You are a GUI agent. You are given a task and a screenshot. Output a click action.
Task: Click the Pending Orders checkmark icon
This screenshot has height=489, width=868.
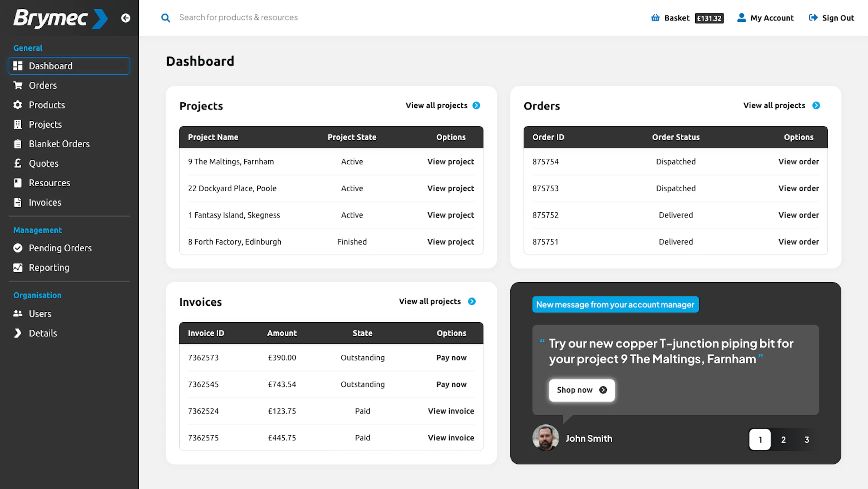[18, 248]
